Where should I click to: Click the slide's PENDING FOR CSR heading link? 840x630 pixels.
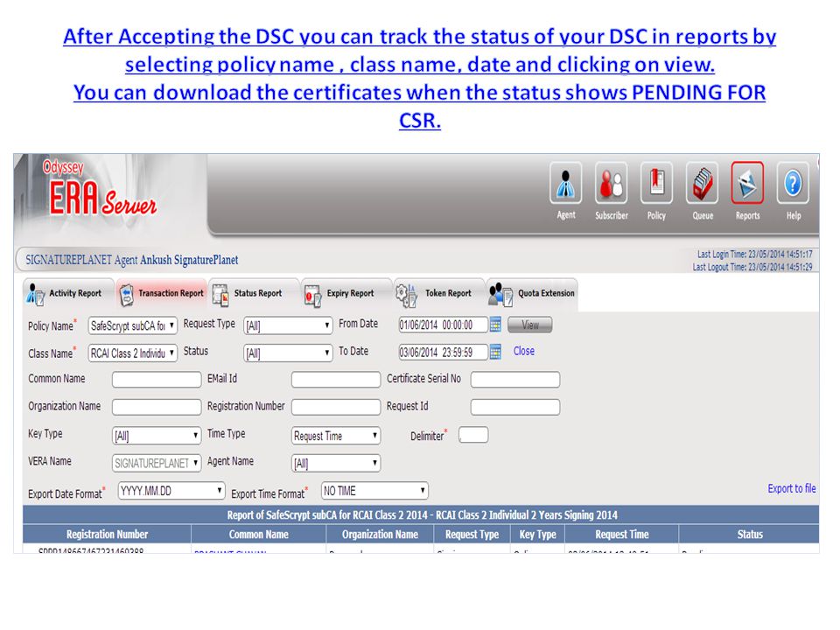coord(420,106)
